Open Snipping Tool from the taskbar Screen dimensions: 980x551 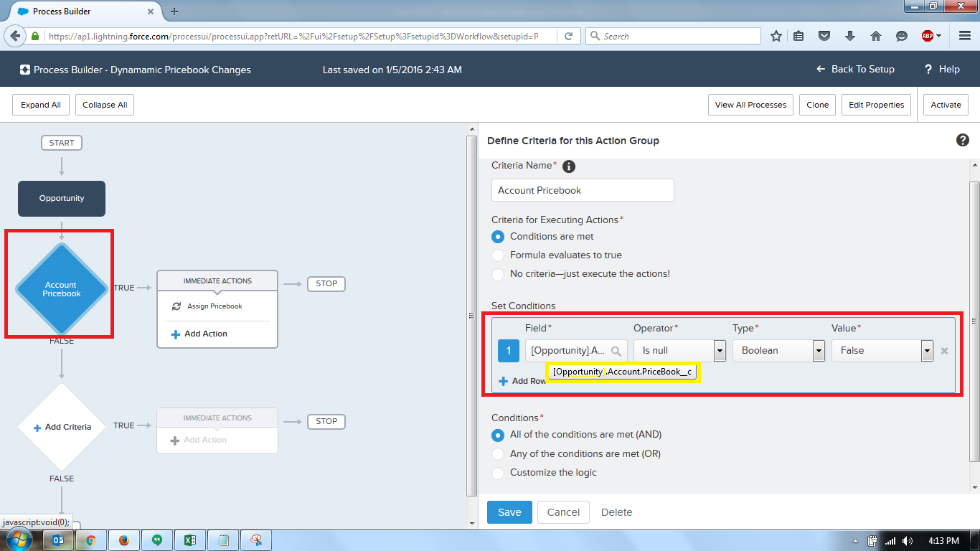pyautogui.click(x=256, y=540)
